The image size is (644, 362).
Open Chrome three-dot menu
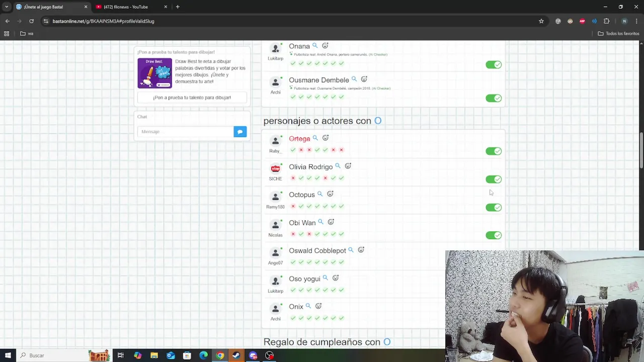(637, 21)
